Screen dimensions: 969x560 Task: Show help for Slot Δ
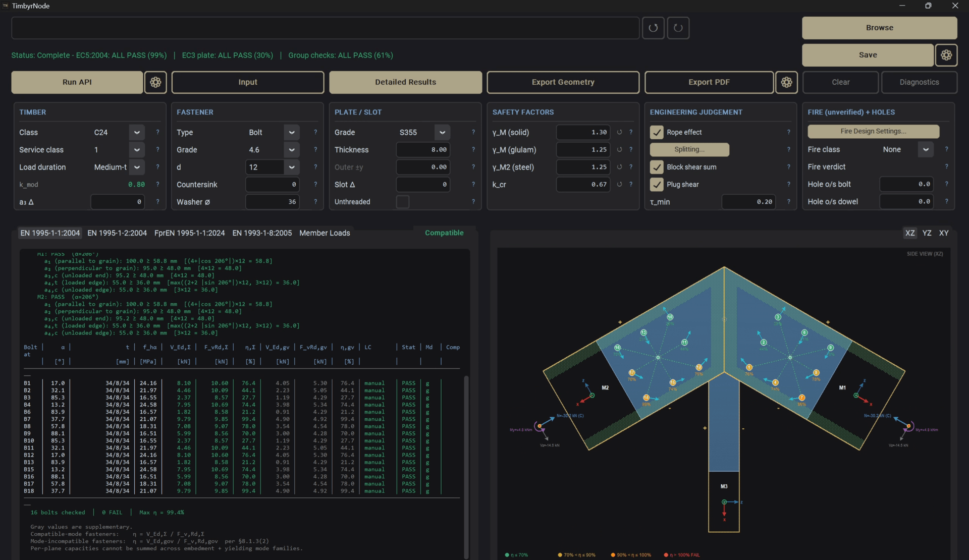click(x=473, y=185)
